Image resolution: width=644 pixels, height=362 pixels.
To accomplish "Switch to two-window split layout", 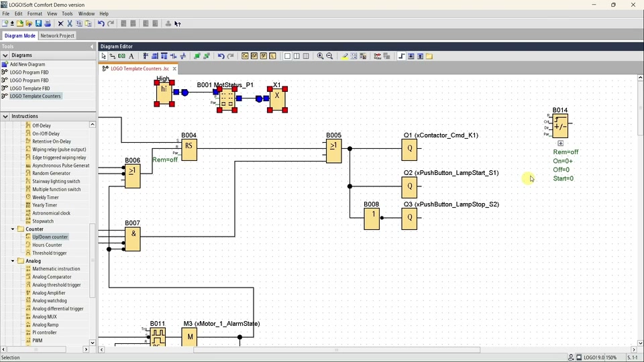I will coord(297,56).
